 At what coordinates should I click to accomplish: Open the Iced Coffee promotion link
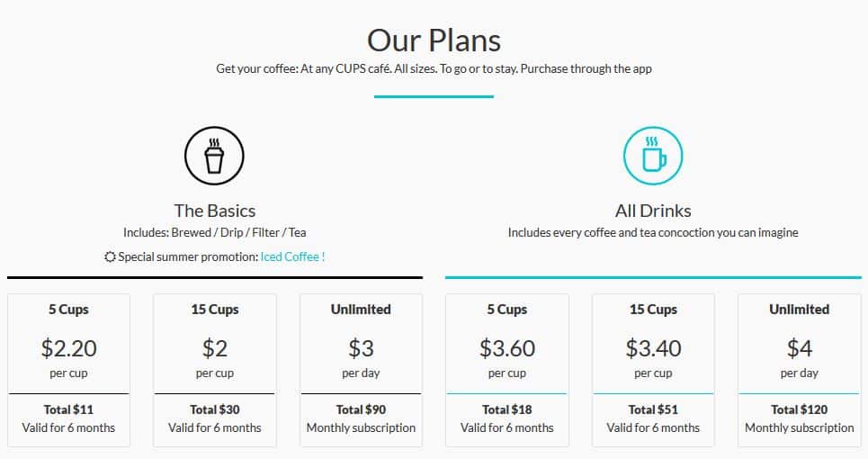(292, 256)
